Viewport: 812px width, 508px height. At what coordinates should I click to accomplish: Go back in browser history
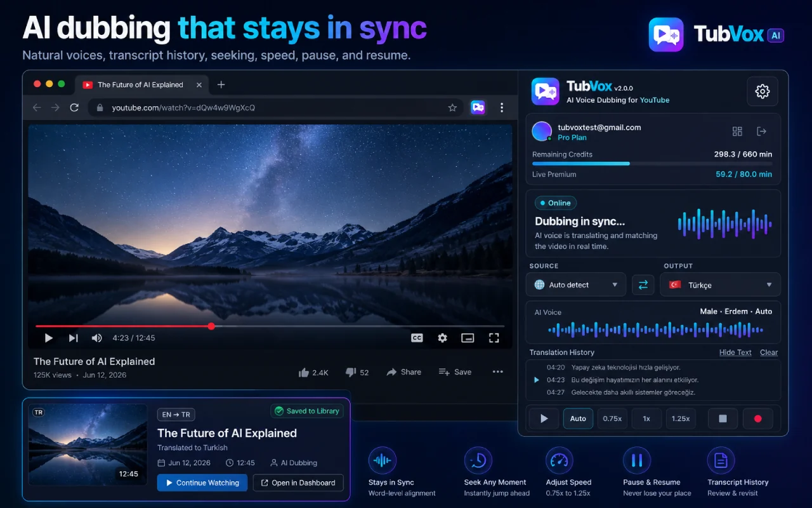37,108
